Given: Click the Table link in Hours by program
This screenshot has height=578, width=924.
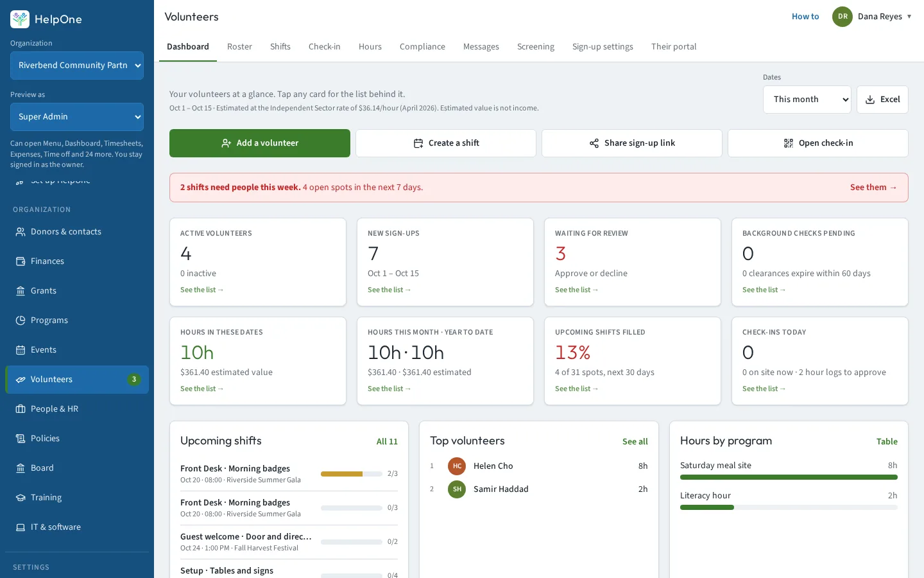Looking at the screenshot, I should (x=887, y=442).
